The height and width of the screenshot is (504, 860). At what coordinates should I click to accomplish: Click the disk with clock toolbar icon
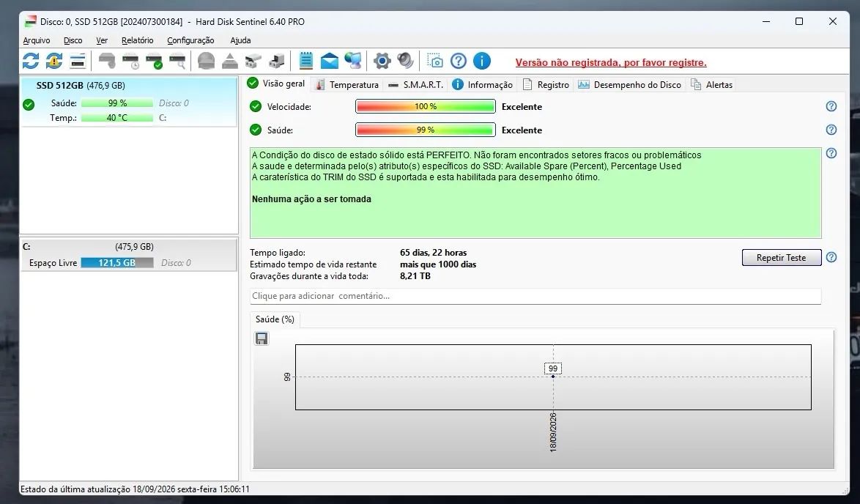(x=130, y=61)
